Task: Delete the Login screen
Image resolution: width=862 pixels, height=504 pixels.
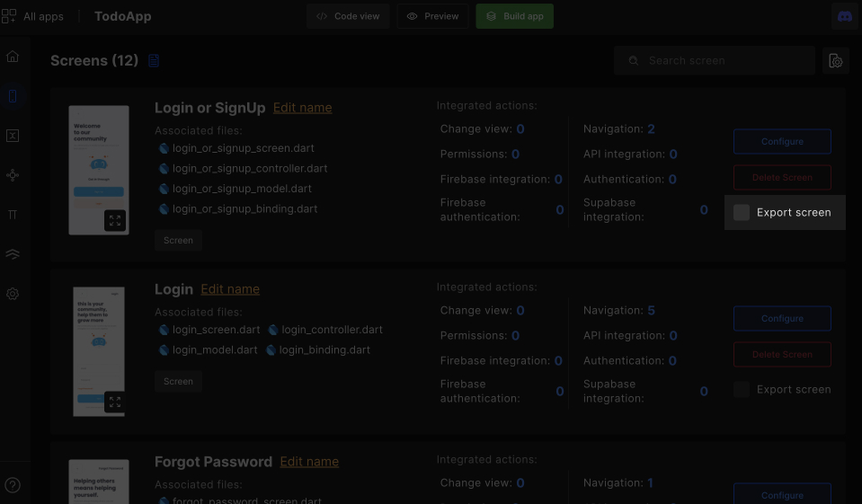Action: [x=782, y=355]
